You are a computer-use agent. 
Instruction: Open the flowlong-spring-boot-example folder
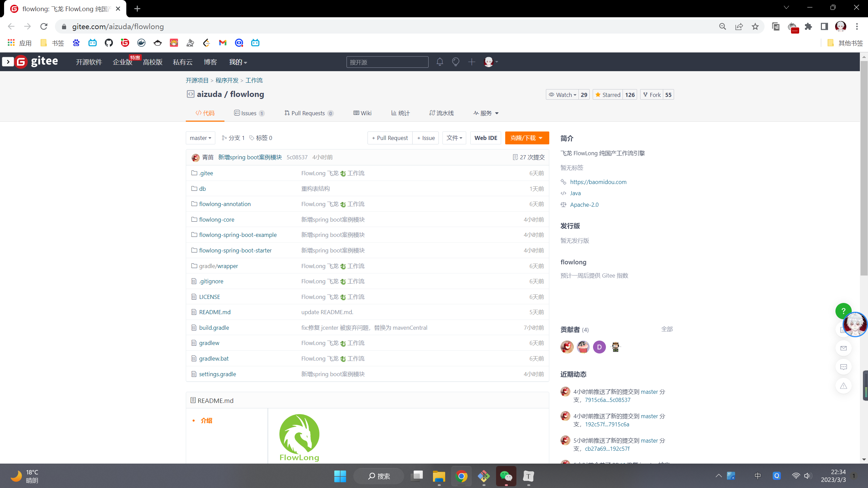point(238,235)
